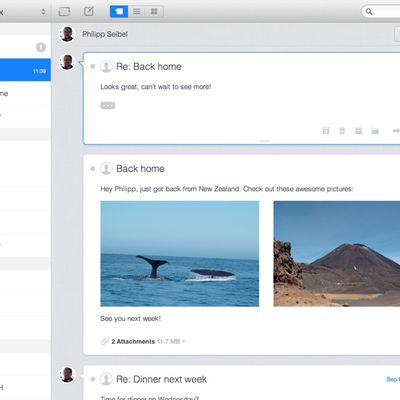400x400 pixels.
Task: Click the get mail toolbar icon
Action: point(64,12)
